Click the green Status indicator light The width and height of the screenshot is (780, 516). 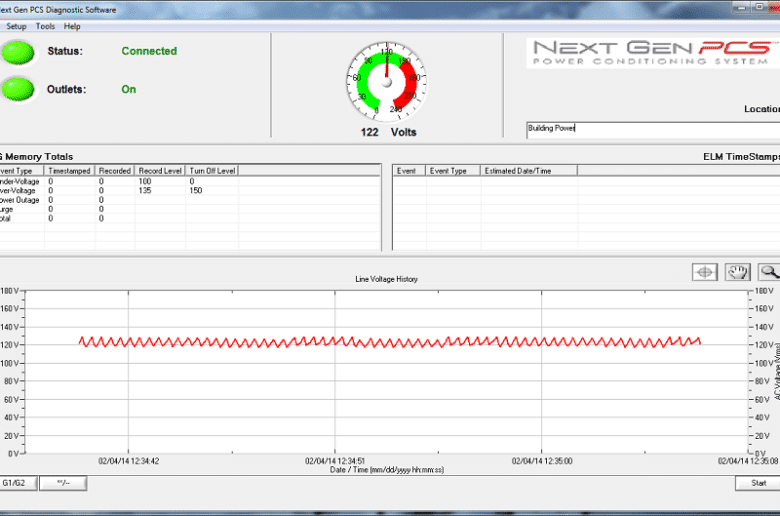[18, 52]
